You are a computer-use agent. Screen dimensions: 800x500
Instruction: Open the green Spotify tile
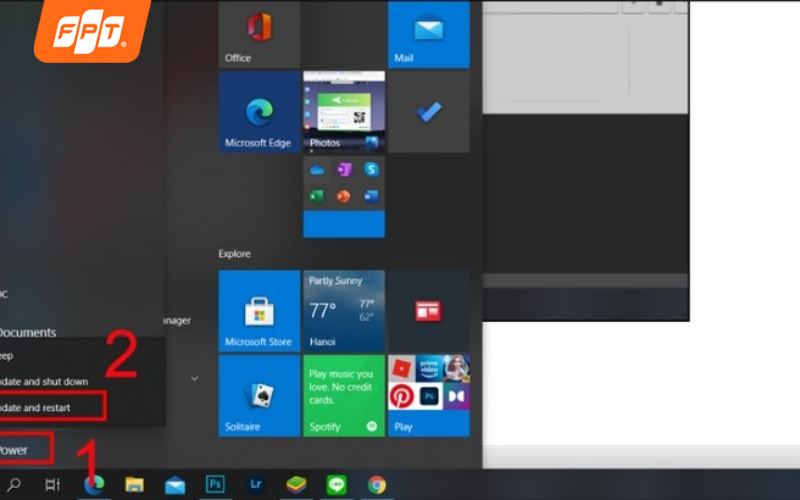344,396
